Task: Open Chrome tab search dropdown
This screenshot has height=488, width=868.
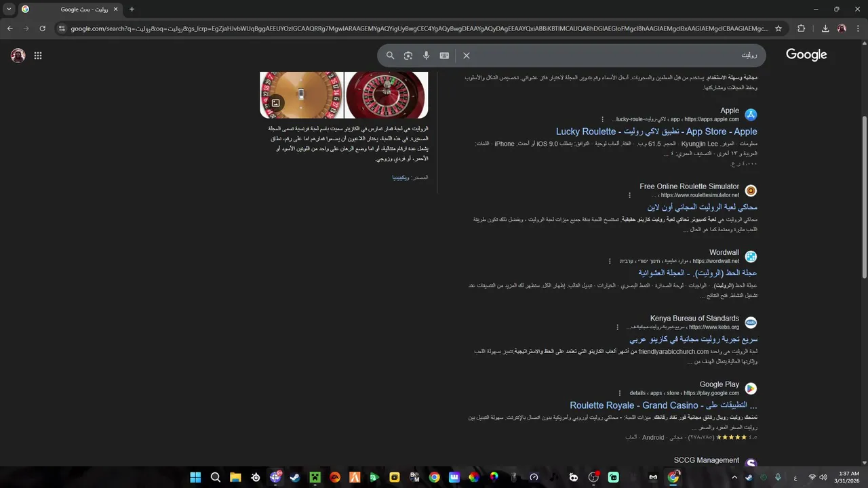Action: click(9, 9)
